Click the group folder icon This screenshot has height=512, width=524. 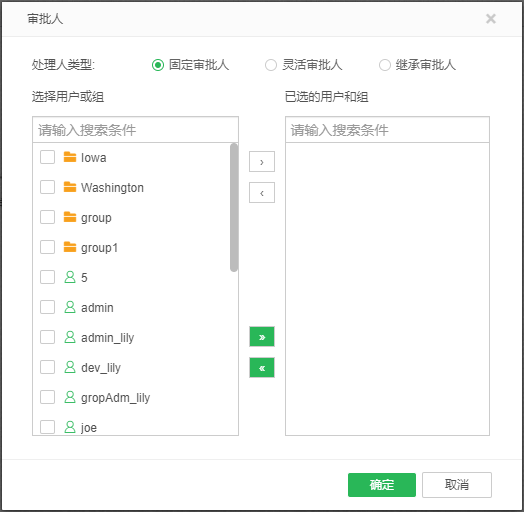click(x=70, y=217)
